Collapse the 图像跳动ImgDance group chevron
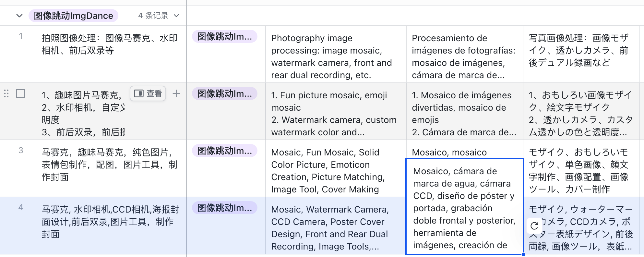 [19, 16]
